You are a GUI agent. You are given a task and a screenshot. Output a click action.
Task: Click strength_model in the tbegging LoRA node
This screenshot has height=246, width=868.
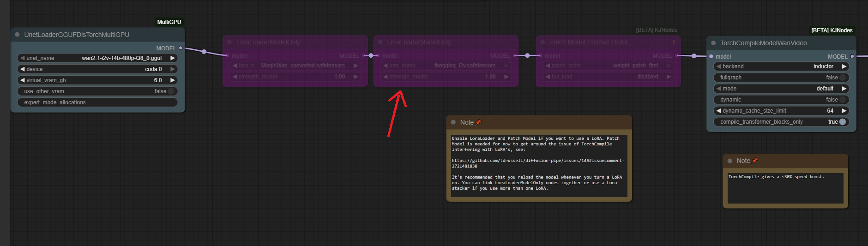[x=446, y=77]
